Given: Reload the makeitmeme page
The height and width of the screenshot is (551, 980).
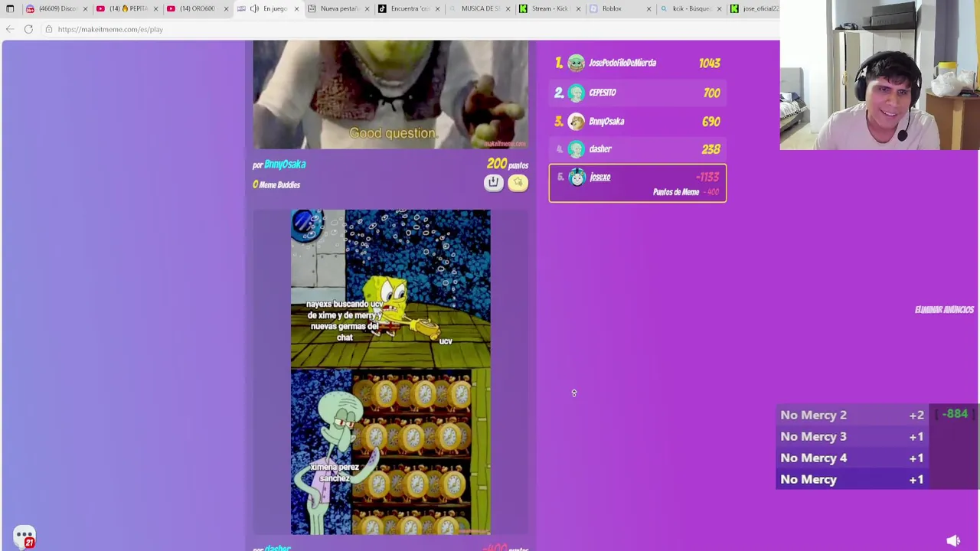Looking at the screenshot, I should [x=28, y=29].
